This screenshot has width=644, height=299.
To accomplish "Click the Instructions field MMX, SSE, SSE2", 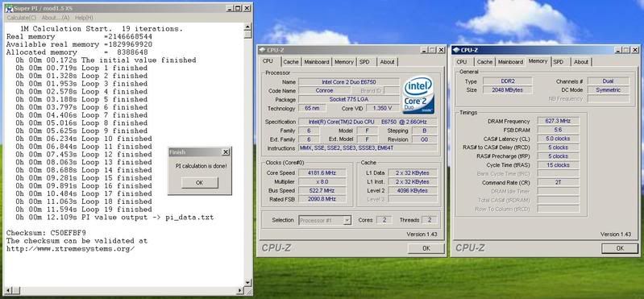I will click(x=368, y=147).
